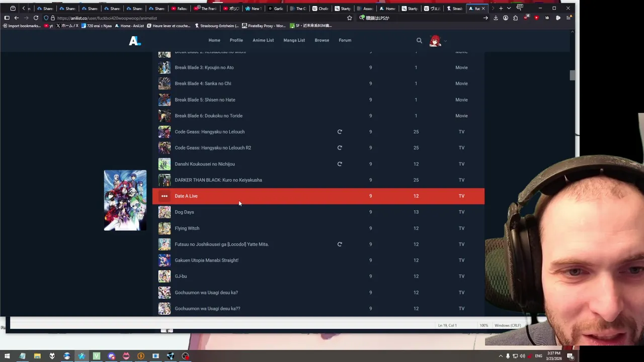Open the AniList search icon
644x362 pixels.
point(419,40)
